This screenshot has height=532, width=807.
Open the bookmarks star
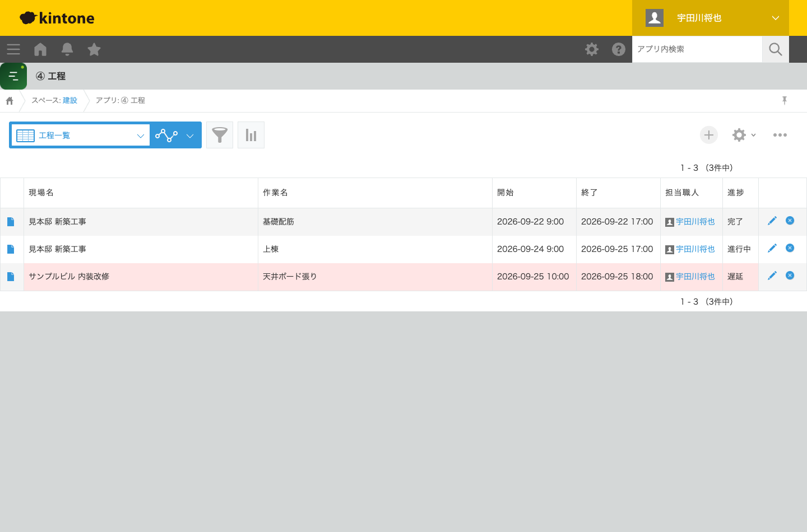pos(94,49)
